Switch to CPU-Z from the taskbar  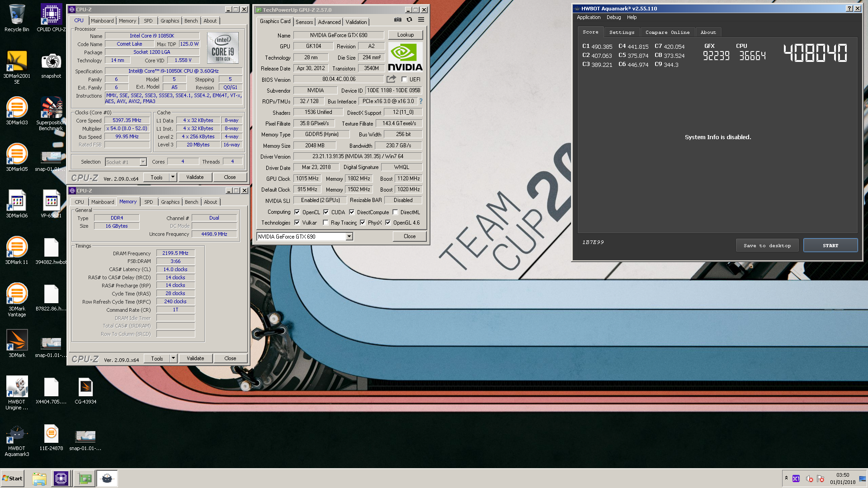61,479
